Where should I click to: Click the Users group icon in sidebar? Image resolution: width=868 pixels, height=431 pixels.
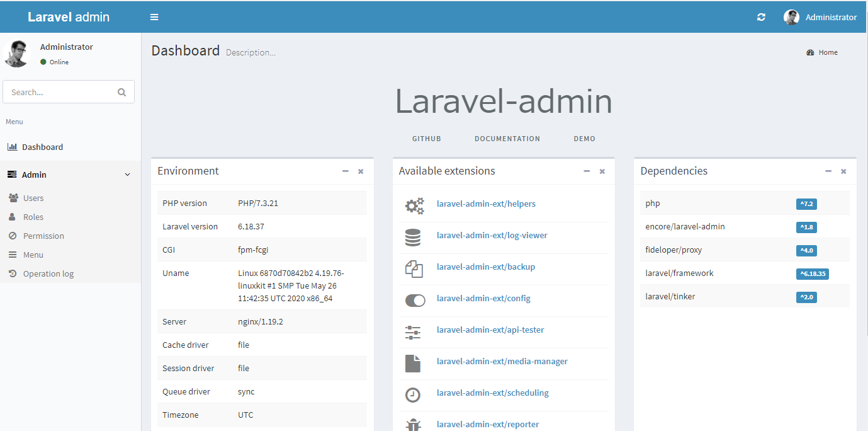[13, 198]
